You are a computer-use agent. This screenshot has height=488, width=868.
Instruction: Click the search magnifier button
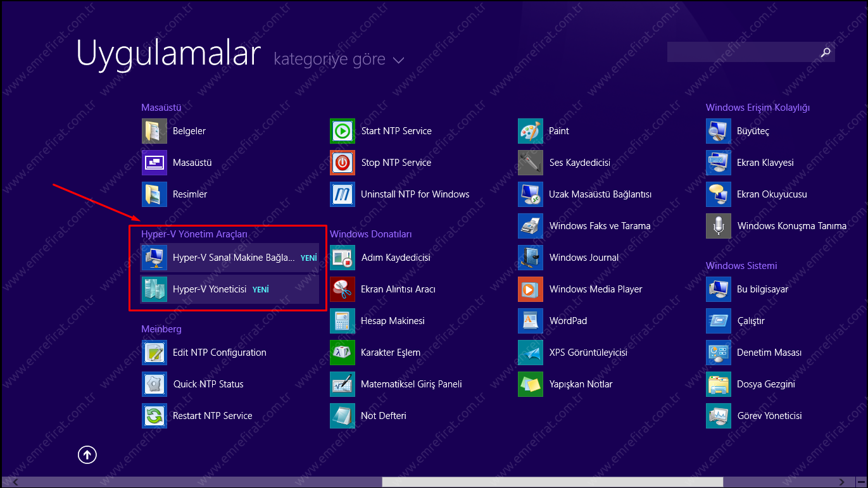[825, 53]
